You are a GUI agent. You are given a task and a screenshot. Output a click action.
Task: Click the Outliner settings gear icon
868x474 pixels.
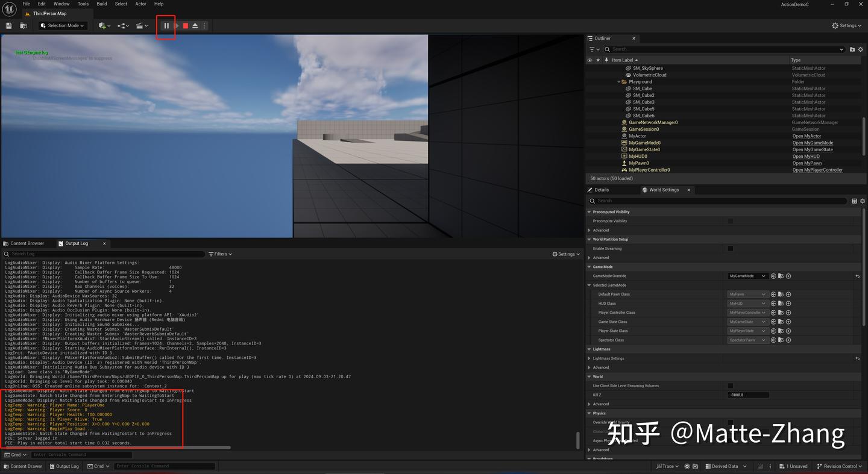[x=860, y=49]
